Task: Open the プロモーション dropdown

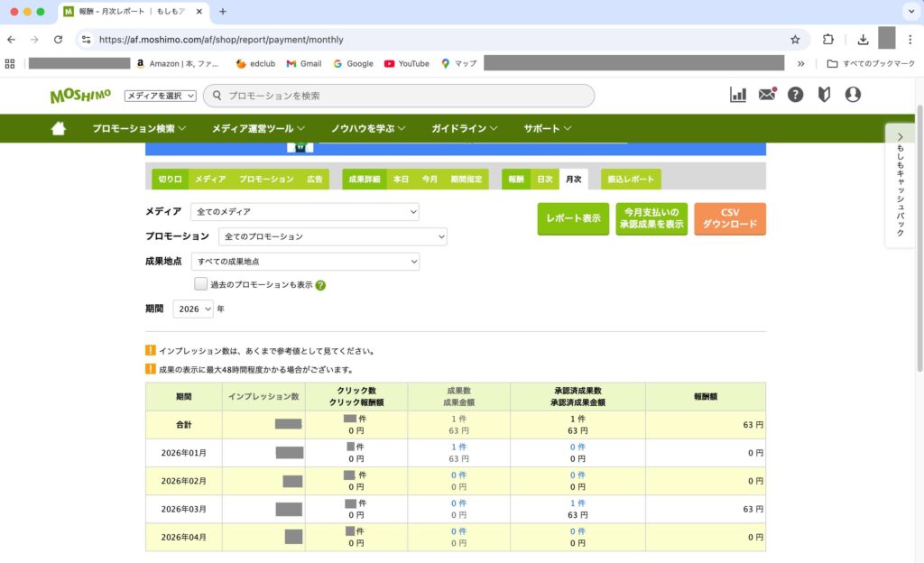Action: (x=333, y=236)
